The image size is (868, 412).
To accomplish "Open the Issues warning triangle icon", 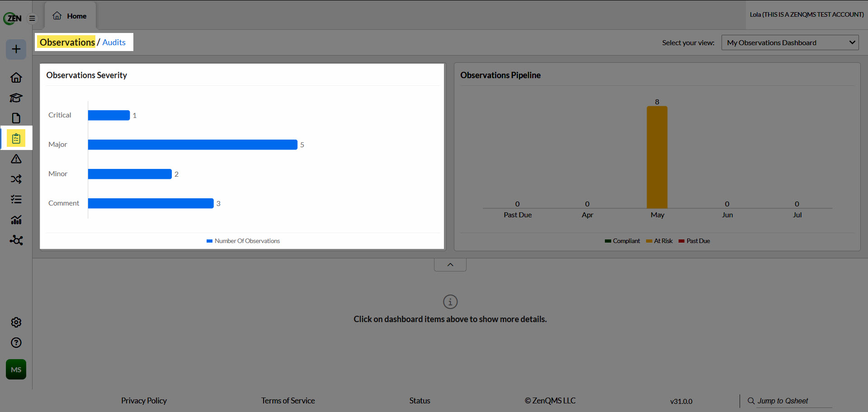I will (x=16, y=159).
